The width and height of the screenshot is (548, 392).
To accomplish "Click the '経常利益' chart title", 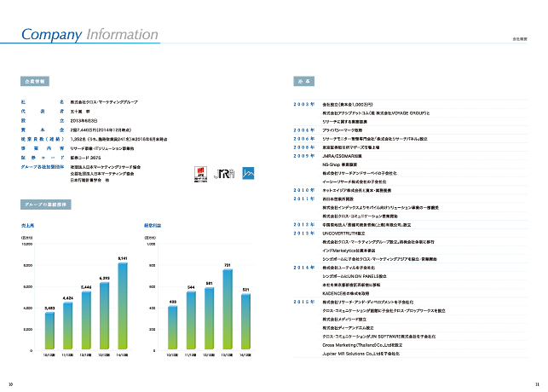I will pyautogui.click(x=153, y=225).
